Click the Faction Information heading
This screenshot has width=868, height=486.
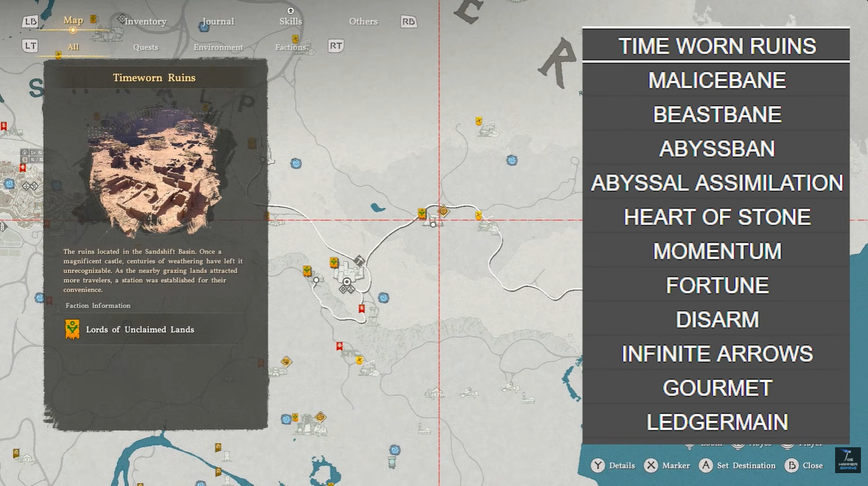click(98, 305)
